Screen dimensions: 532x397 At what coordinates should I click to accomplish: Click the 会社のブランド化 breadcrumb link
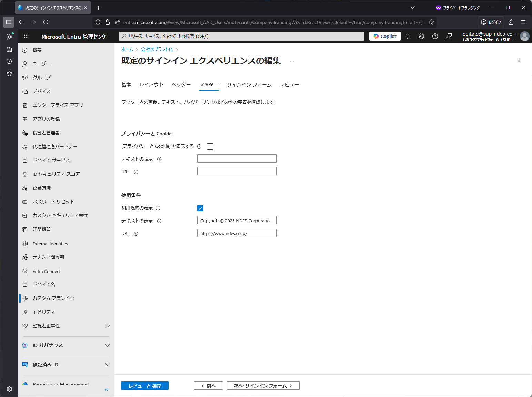click(157, 49)
